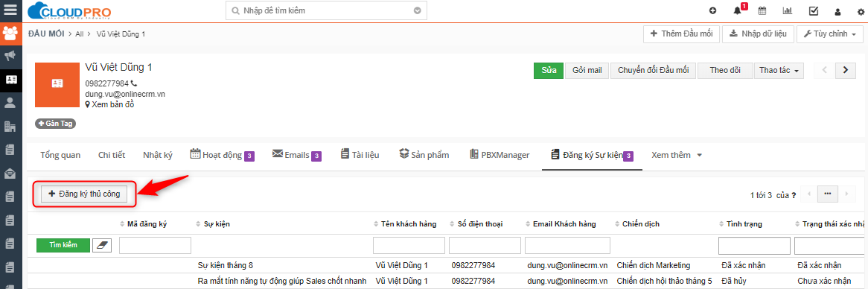
Task: Click Thêm Đầu mối button
Action: click(x=681, y=34)
